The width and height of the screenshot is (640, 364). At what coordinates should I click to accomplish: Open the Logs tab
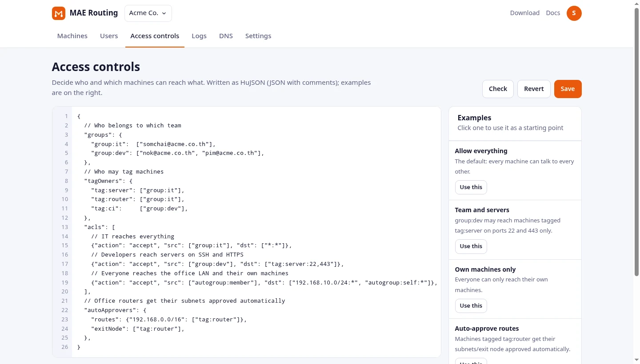pyautogui.click(x=199, y=36)
